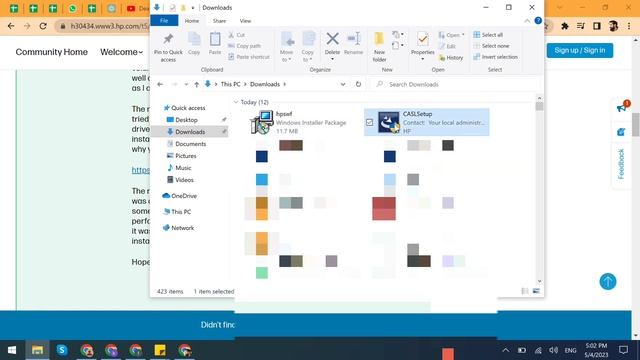Click the taskbar volume icon

click(553, 350)
